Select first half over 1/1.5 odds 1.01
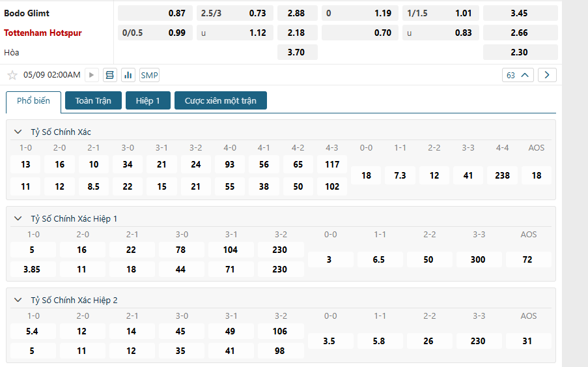Image resolution: width=588 pixels, height=367 pixels. (441, 13)
